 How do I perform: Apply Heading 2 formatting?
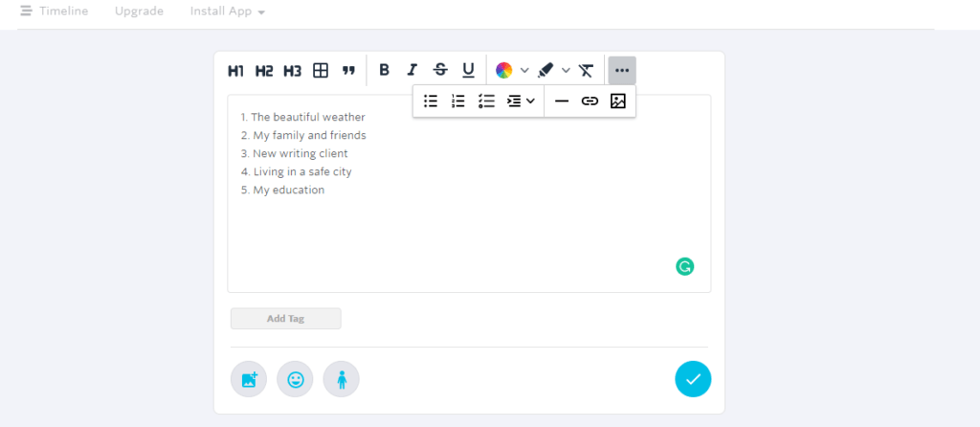point(264,71)
